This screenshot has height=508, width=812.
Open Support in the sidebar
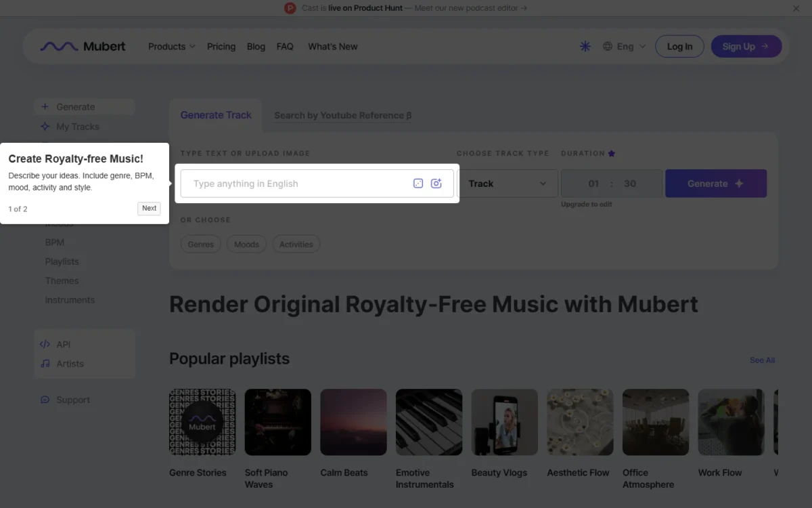pyautogui.click(x=73, y=400)
